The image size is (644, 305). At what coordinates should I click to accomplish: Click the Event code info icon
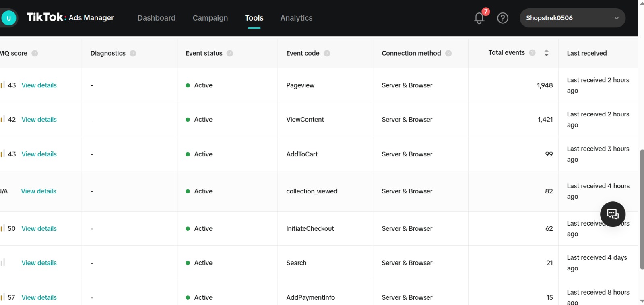(x=327, y=53)
